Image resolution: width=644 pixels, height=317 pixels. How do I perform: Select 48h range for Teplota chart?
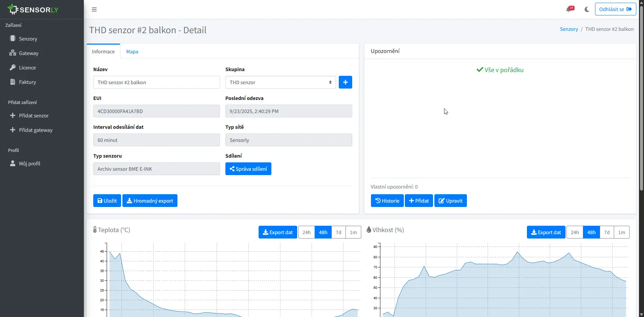pyautogui.click(x=323, y=232)
